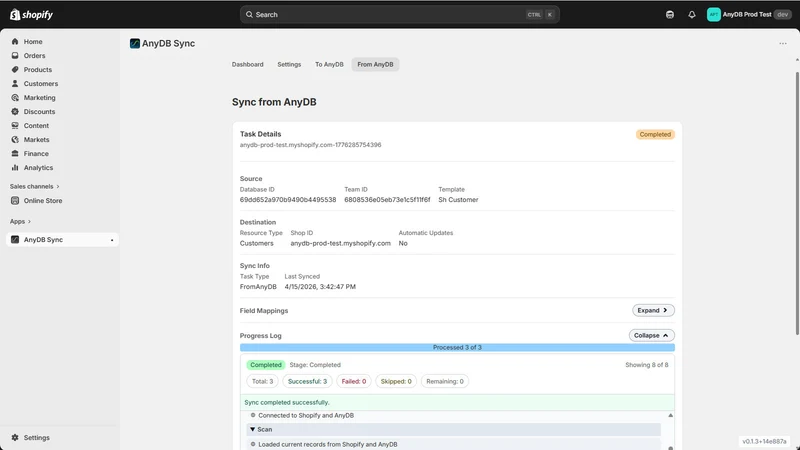
Task: Click the search magnifier icon
Action: pyautogui.click(x=249, y=14)
